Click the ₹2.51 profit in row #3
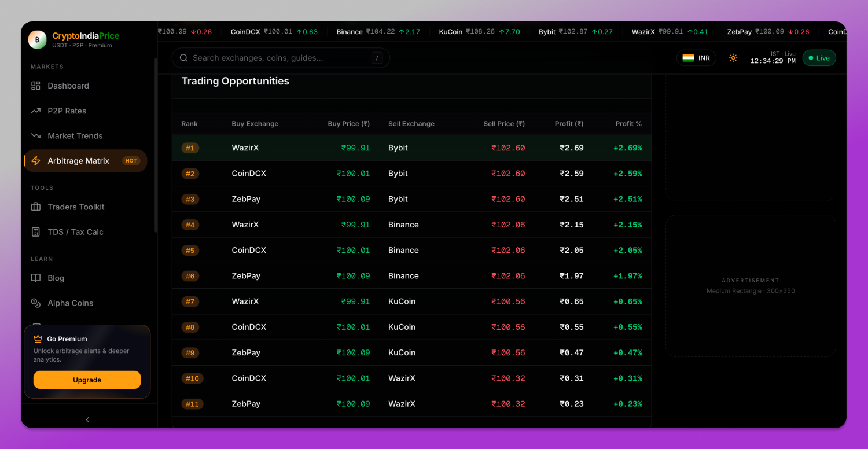 pyautogui.click(x=572, y=199)
